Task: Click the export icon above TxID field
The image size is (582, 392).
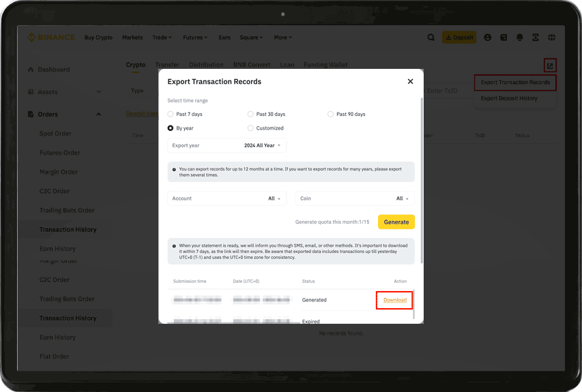Action: point(550,65)
